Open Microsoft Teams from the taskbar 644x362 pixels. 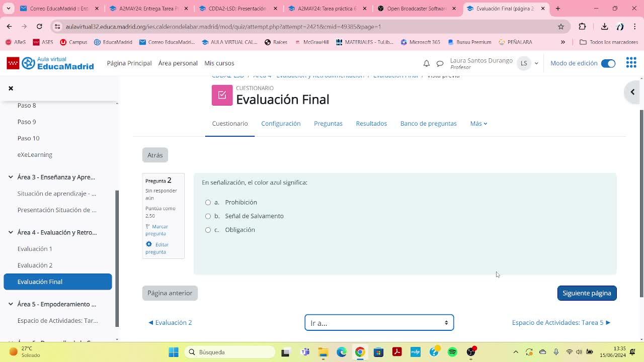coord(305,352)
